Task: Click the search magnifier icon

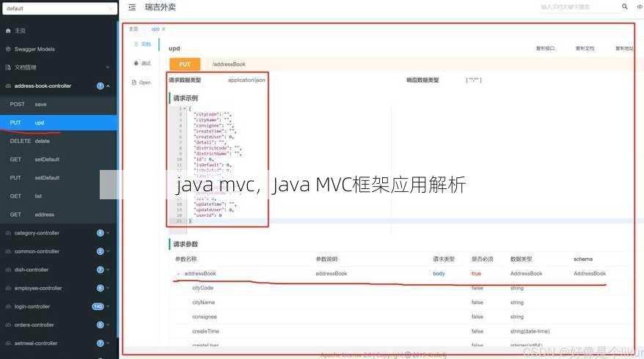Action: (624, 7)
